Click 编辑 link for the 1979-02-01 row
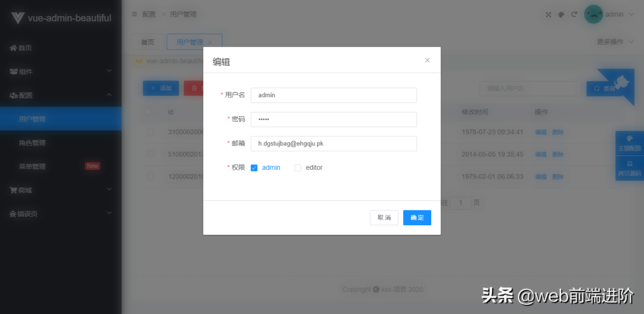644x314 pixels. pyautogui.click(x=540, y=176)
